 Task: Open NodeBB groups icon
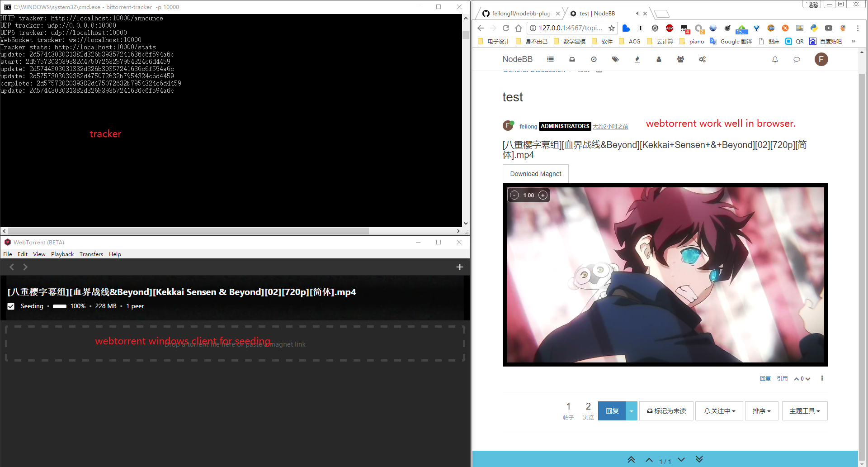(x=680, y=59)
